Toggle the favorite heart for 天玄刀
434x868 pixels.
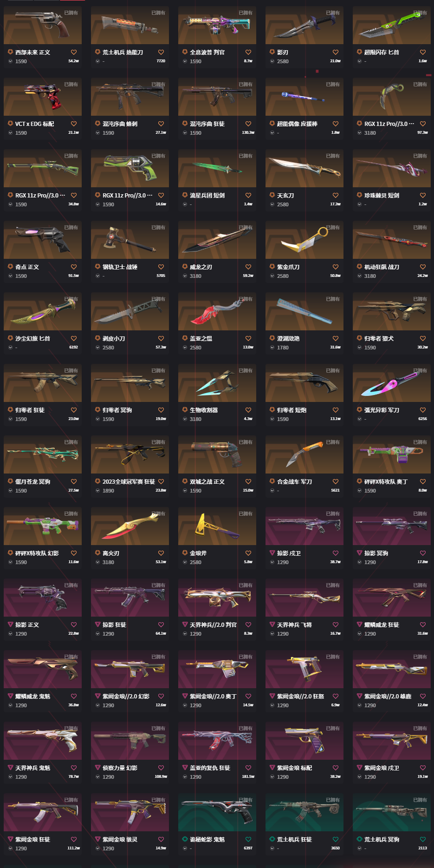[x=336, y=196]
